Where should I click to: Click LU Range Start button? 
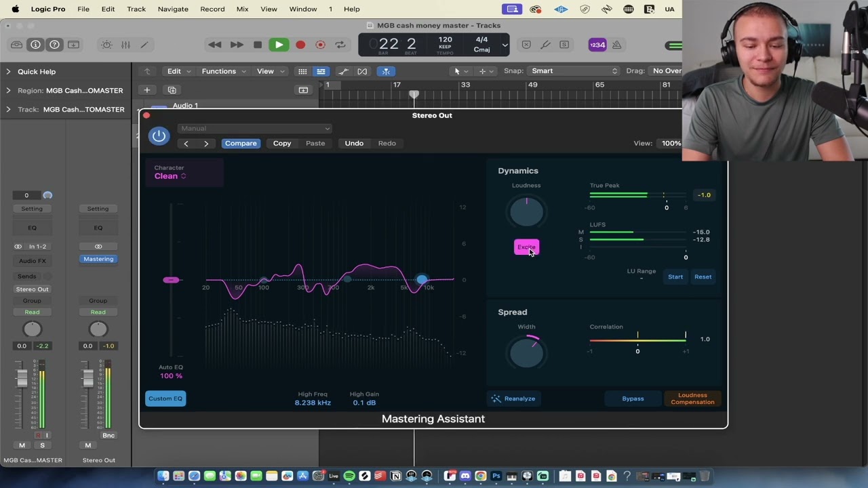675,277
